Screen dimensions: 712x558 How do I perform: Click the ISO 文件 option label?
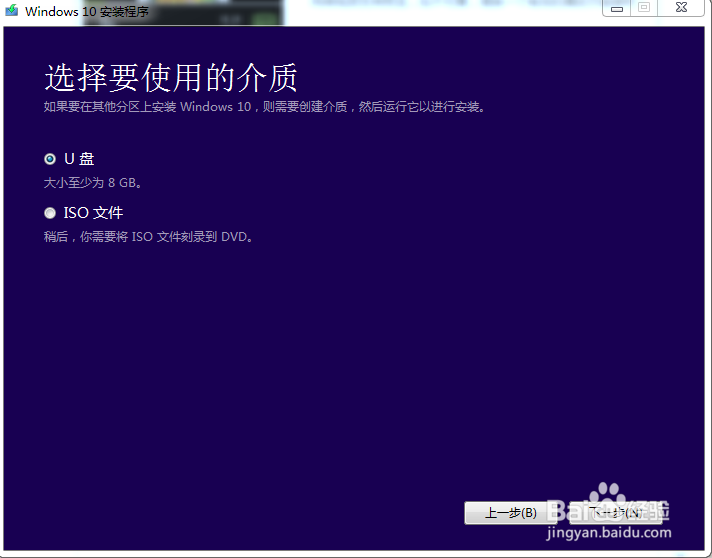pyautogui.click(x=93, y=213)
